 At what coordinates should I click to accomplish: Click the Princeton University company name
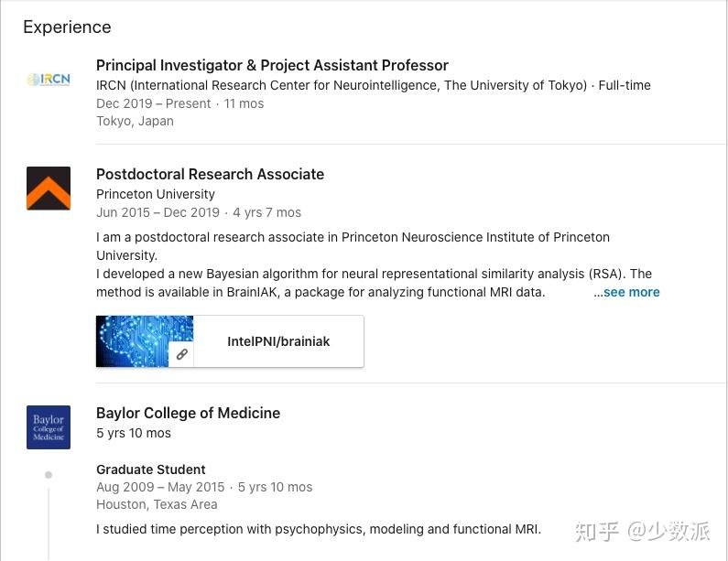[x=156, y=194]
